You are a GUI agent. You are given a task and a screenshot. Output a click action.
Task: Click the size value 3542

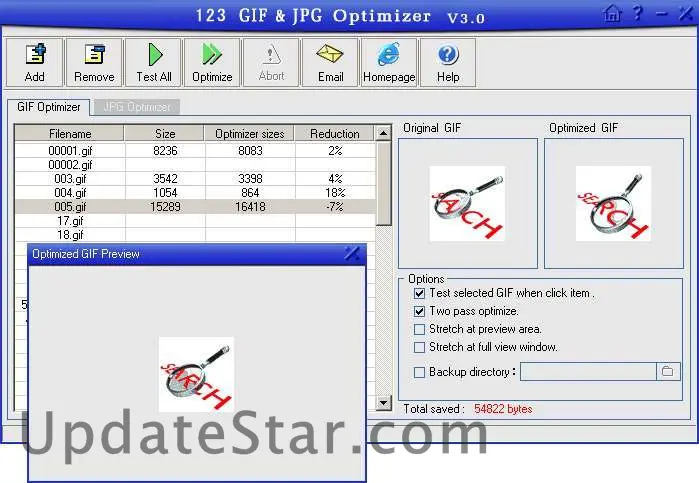pyautogui.click(x=165, y=179)
